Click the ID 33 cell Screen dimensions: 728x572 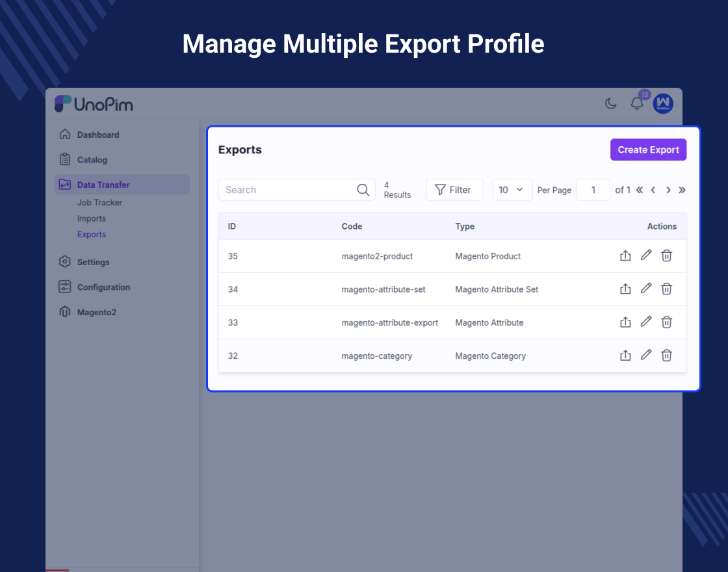(233, 322)
